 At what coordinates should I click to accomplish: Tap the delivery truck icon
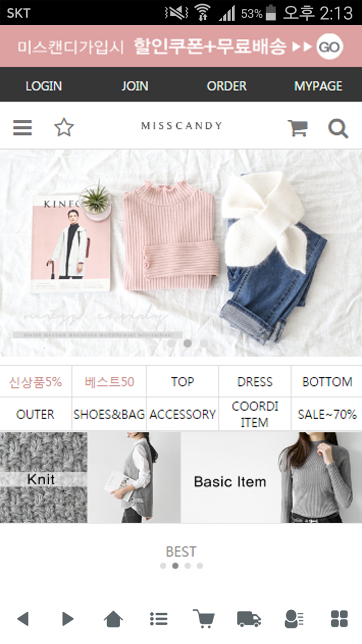(x=249, y=619)
